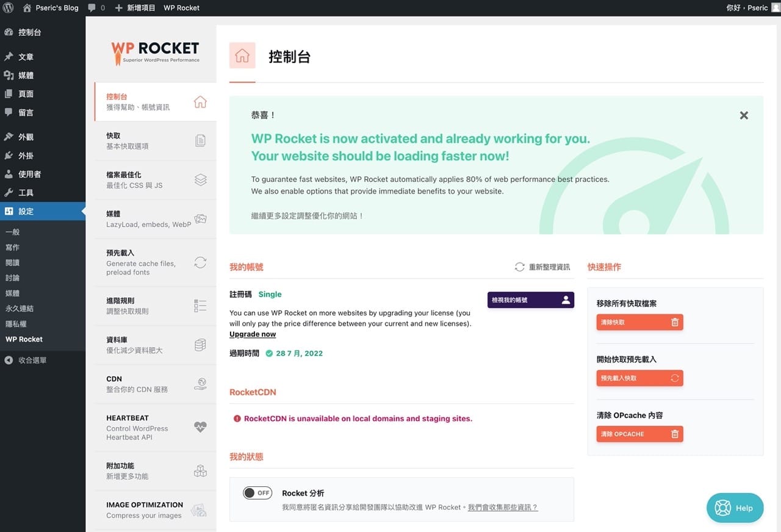Click the CDN globe-in-hand icon
The height and width of the screenshot is (532, 781).
(200, 384)
